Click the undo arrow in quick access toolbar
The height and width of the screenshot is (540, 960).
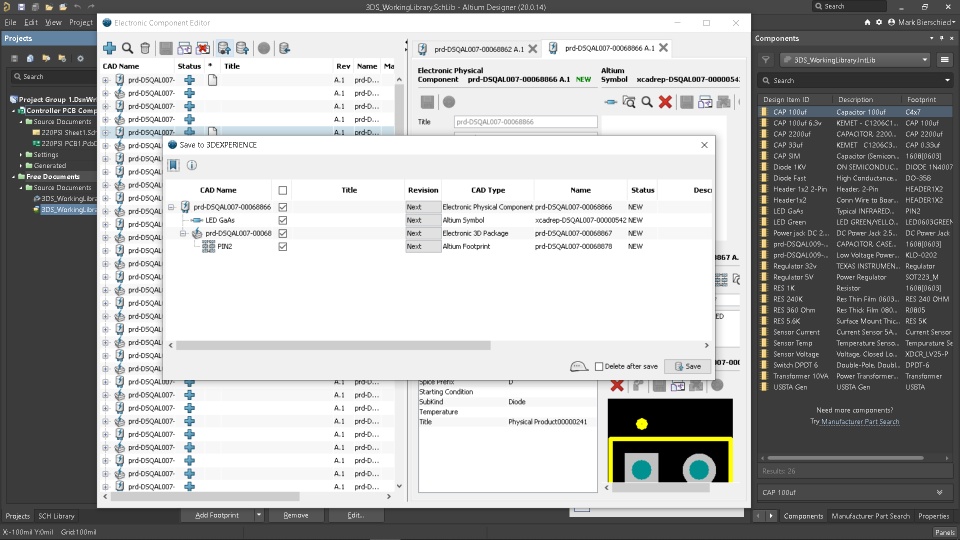pyautogui.click(x=77, y=7)
